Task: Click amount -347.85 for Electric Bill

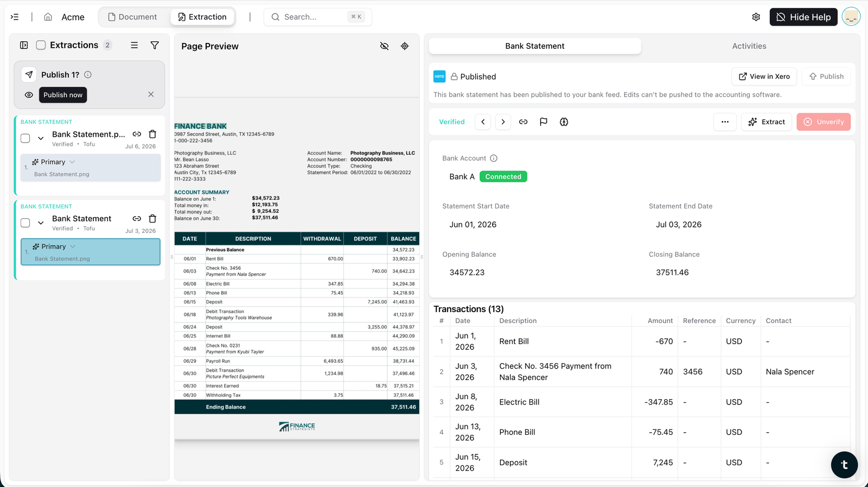Action: point(659,402)
